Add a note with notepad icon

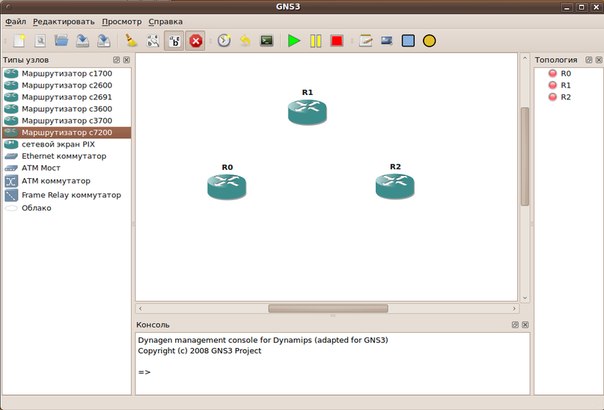[365, 40]
